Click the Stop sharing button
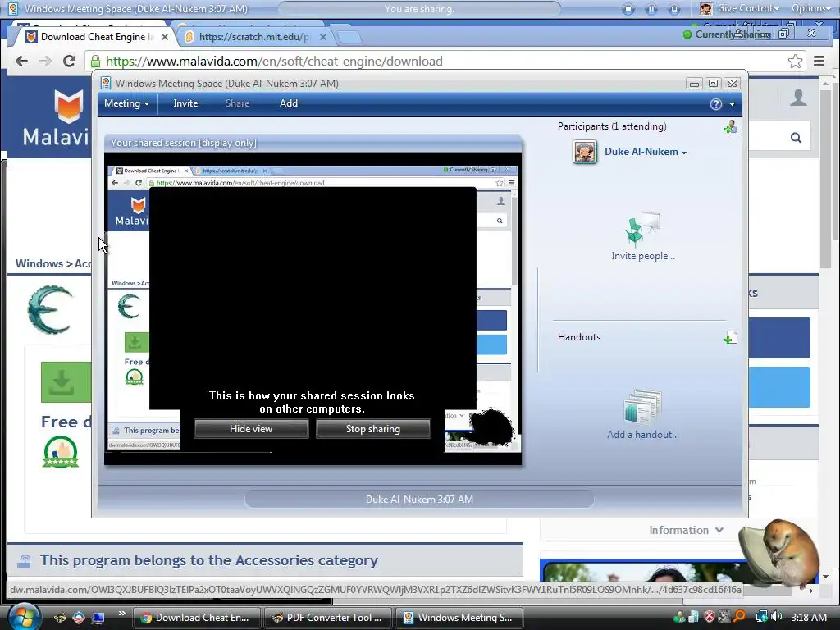 click(x=373, y=429)
